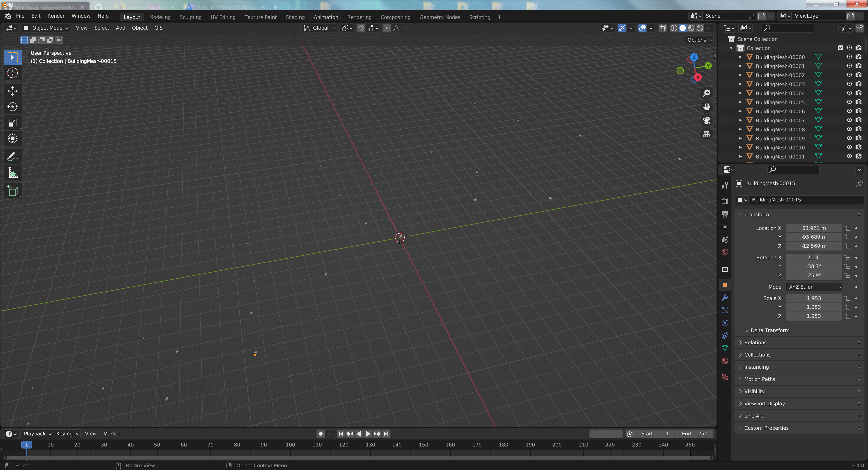This screenshot has height=470, width=868.
Task: Open rotation Mode XYZ Euler dropdown
Action: point(814,287)
